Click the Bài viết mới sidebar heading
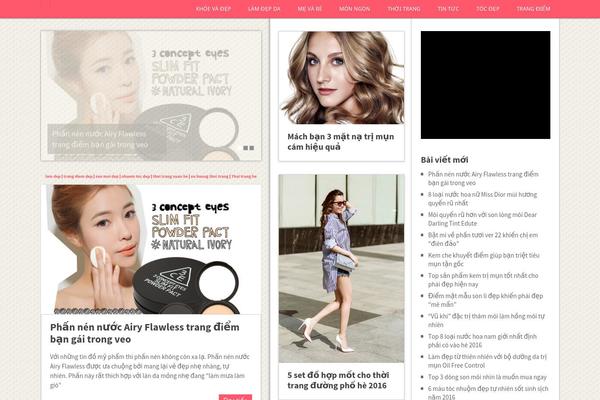Screen dimensions: 600x400 coord(444,160)
